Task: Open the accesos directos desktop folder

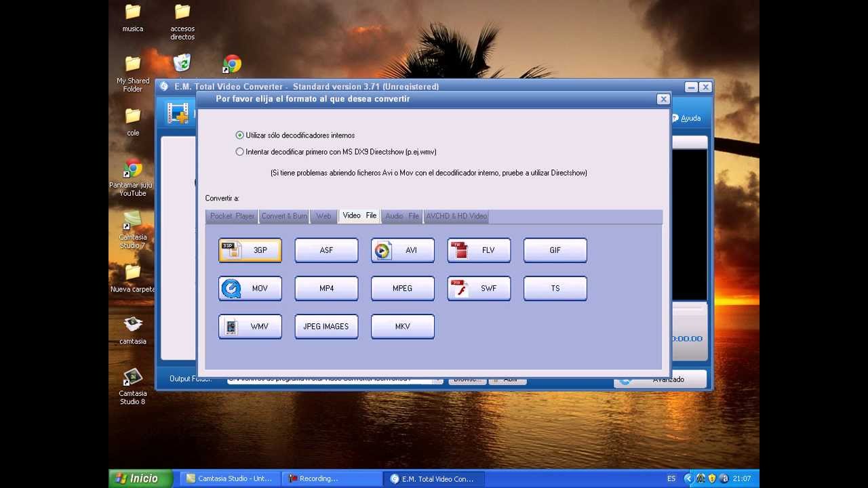Action: (182, 22)
